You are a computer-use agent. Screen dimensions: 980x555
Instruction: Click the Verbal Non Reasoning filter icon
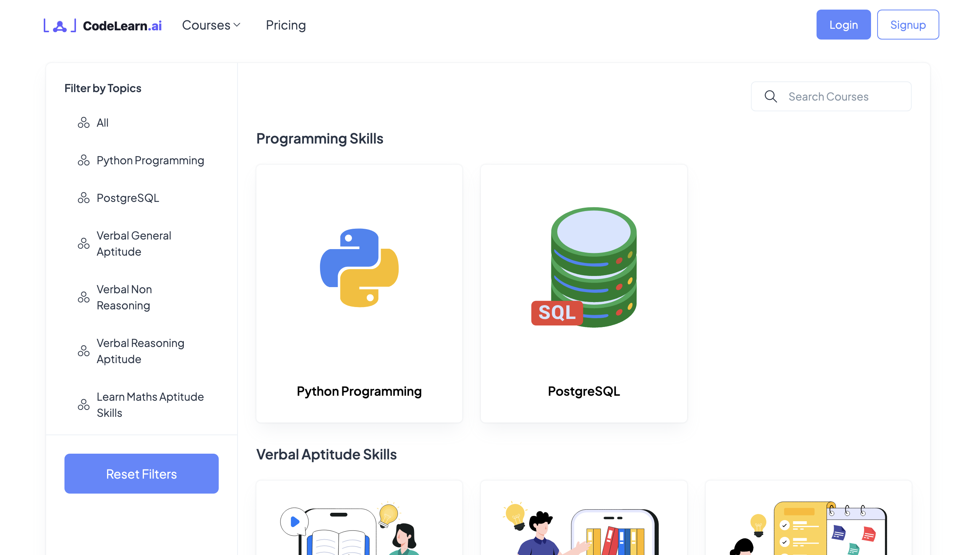point(84,297)
